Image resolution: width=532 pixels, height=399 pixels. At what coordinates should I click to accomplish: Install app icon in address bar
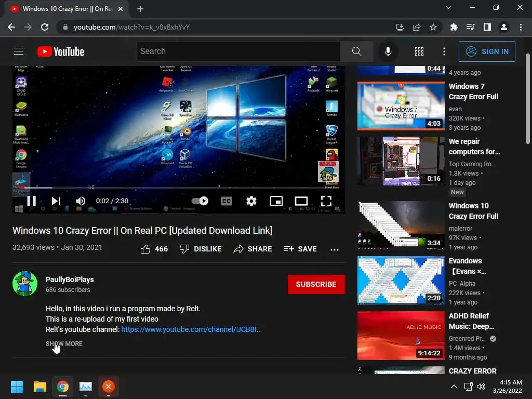[400, 27]
